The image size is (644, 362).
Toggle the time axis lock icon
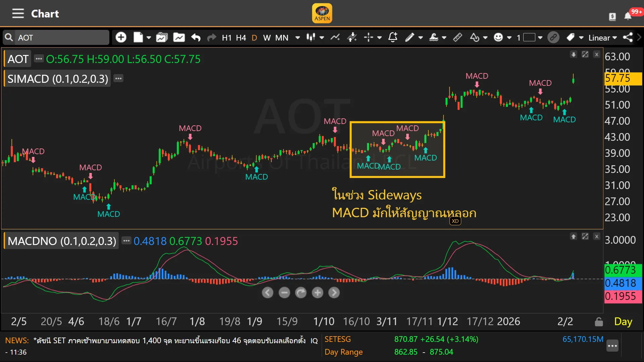click(x=599, y=322)
